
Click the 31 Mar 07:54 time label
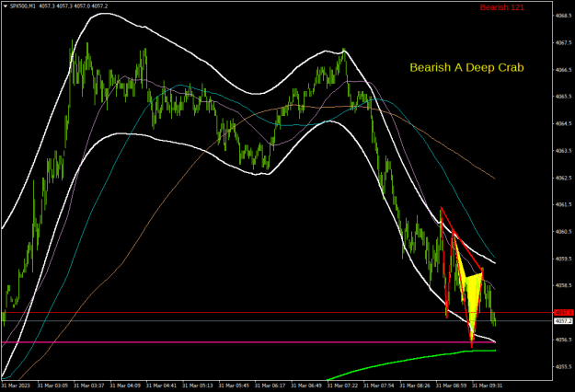pos(379,386)
